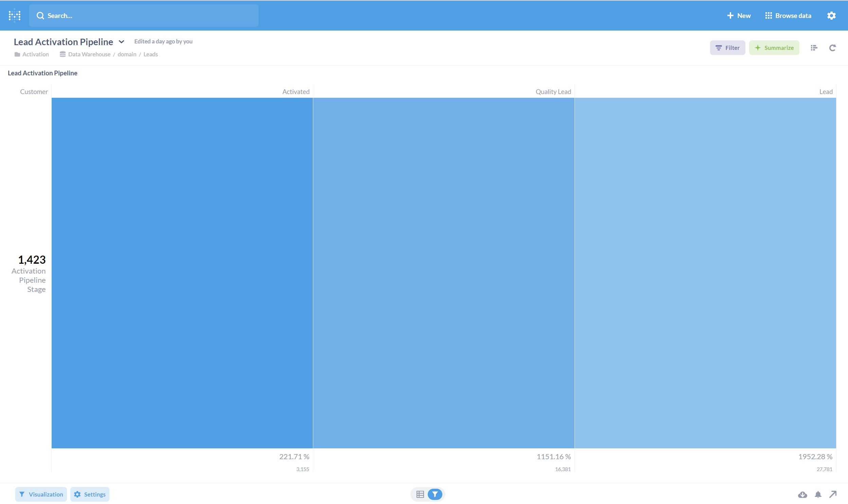Viewport: 848px width, 504px height.
Task: Navigate to the Leads table breadcrumb
Action: coord(151,54)
